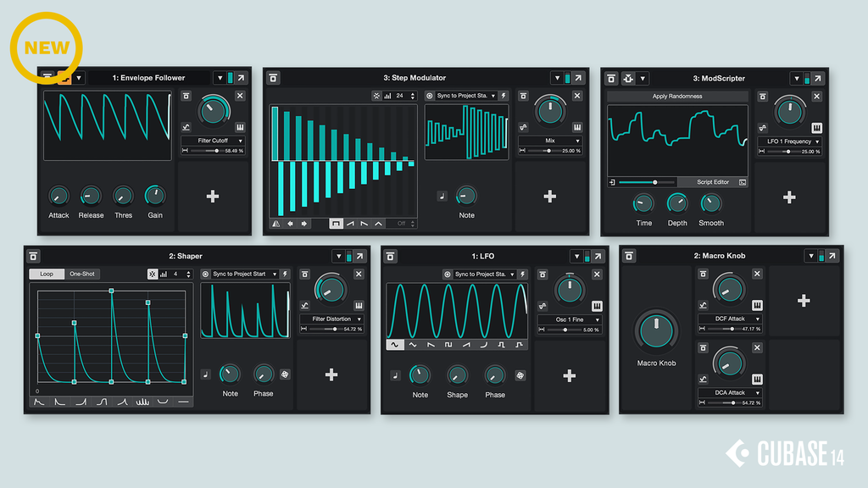
Task: Mirror the steps in Step Modulator
Action: [275, 224]
